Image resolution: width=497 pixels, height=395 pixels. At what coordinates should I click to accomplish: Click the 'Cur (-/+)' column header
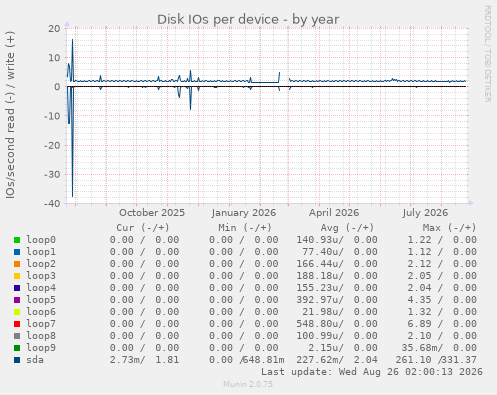click(x=143, y=228)
